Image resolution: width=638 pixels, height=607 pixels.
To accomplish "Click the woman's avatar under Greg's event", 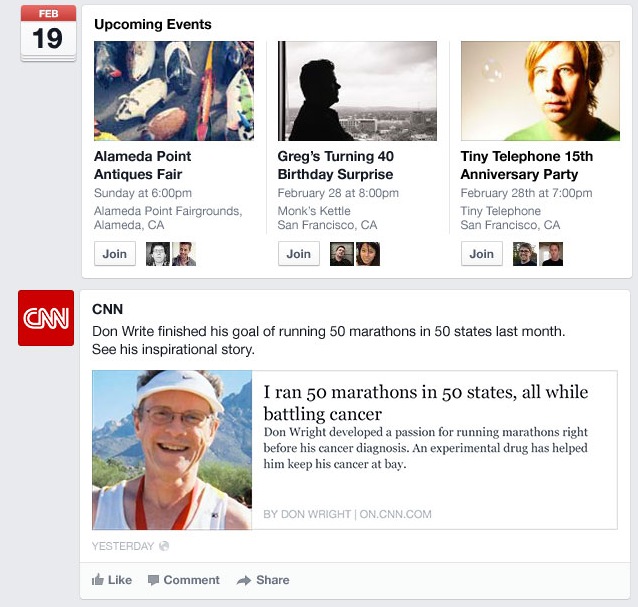I will [x=368, y=254].
